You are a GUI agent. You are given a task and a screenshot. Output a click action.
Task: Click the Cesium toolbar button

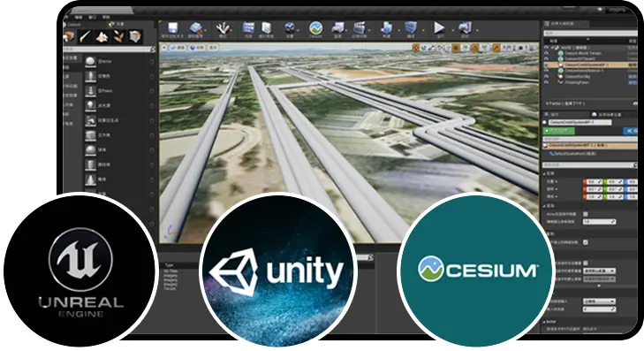tap(315, 29)
